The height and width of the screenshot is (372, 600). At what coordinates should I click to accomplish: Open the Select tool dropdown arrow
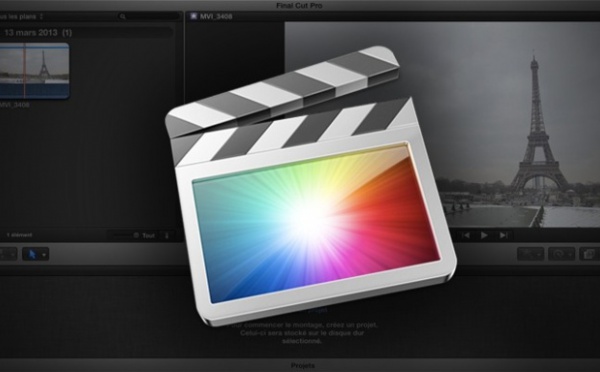44,255
